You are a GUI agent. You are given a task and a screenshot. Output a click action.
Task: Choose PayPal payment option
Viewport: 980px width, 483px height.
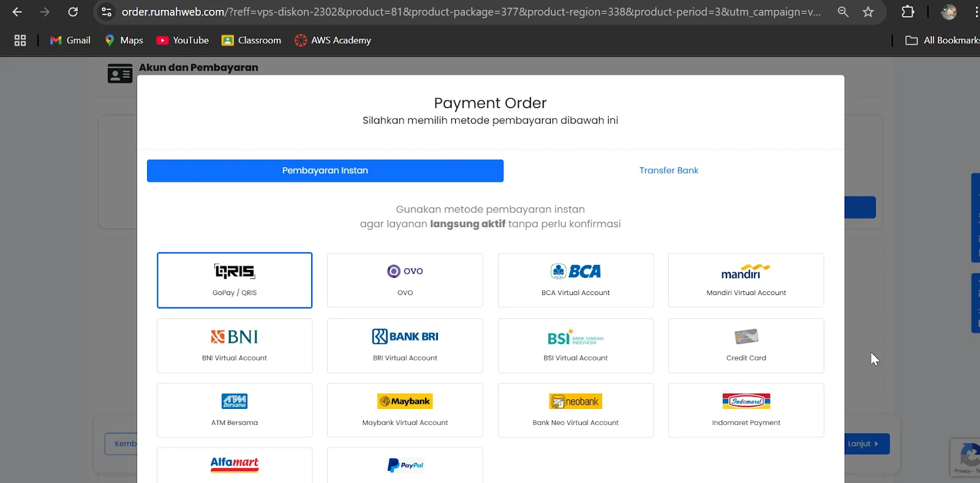(405, 465)
